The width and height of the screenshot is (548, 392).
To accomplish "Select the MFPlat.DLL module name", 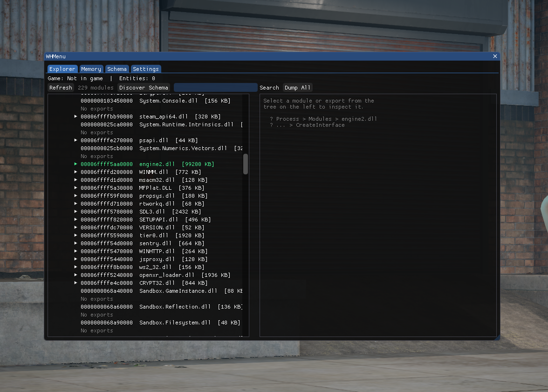I will coord(155,188).
